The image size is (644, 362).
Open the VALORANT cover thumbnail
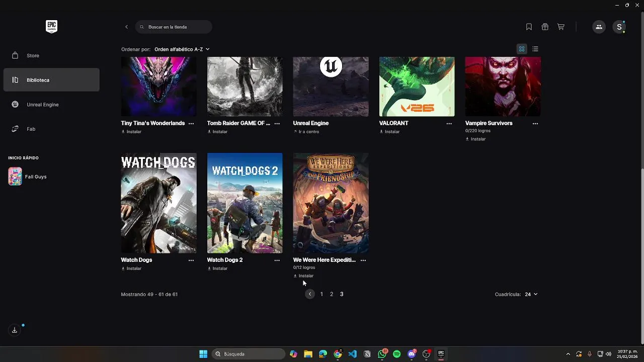pos(417,86)
